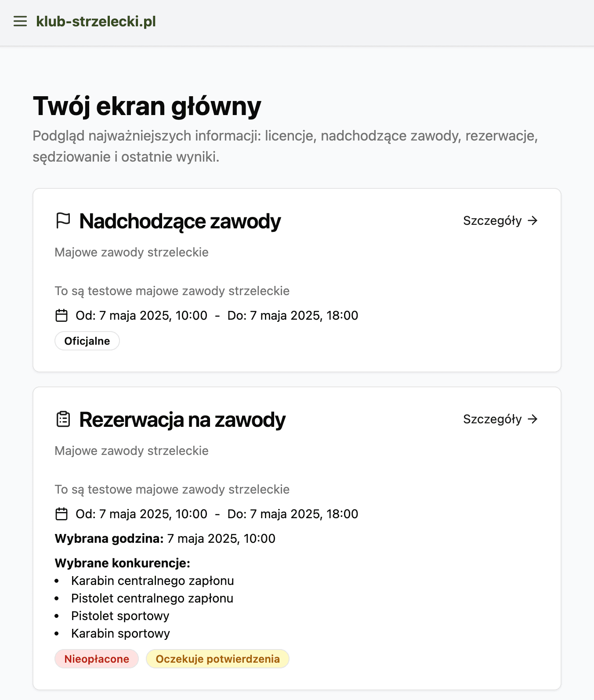Screen dimensions: 594x700
Task: Click calendar icon in Nadchodzące zawody card
Action: (x=62, y=315)
